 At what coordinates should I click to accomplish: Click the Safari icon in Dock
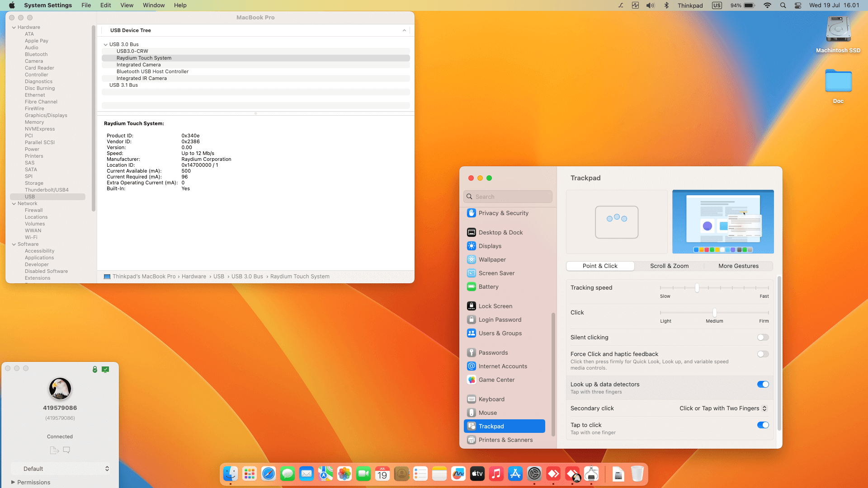point(269,474)
